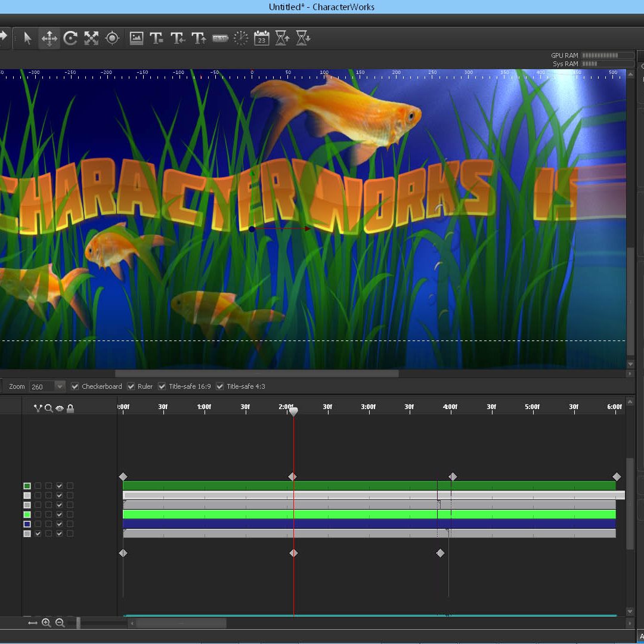
Task: Insert a calendar date layer
Action: coord(262,39)
